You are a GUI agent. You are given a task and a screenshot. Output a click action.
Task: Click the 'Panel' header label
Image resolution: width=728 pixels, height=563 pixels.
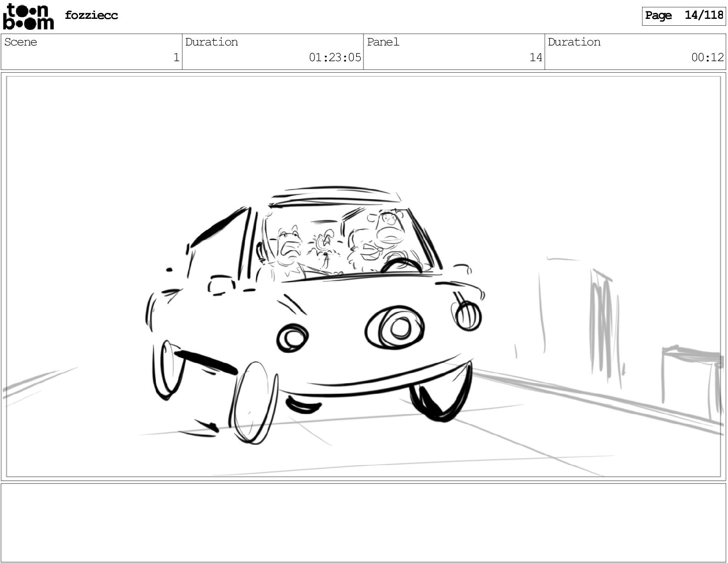[x=383, y=42]
